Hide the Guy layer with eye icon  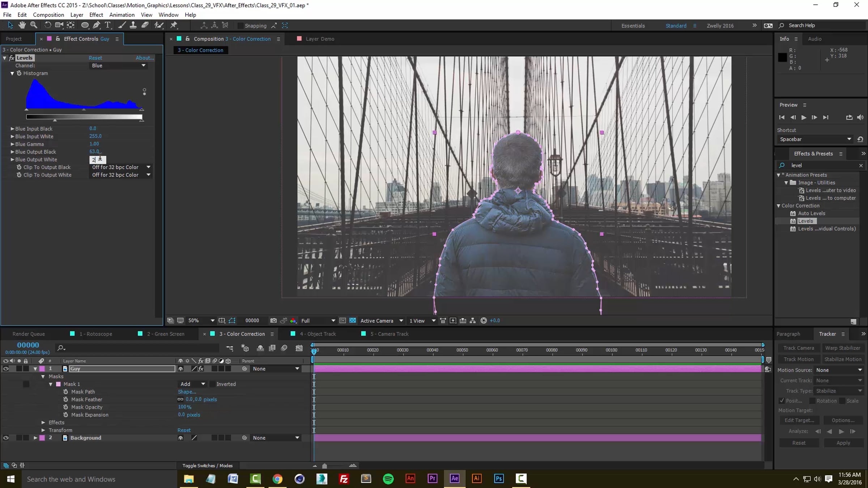6,369
